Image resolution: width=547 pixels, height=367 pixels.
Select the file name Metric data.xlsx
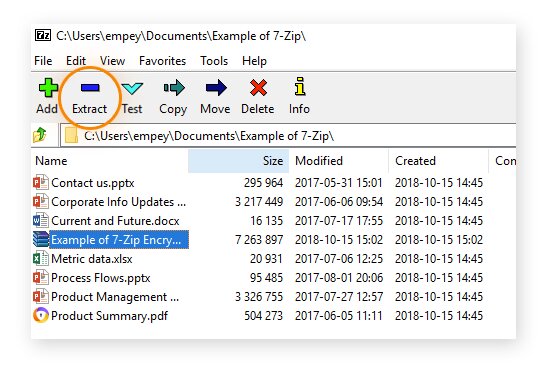click(x=92, y=259)
